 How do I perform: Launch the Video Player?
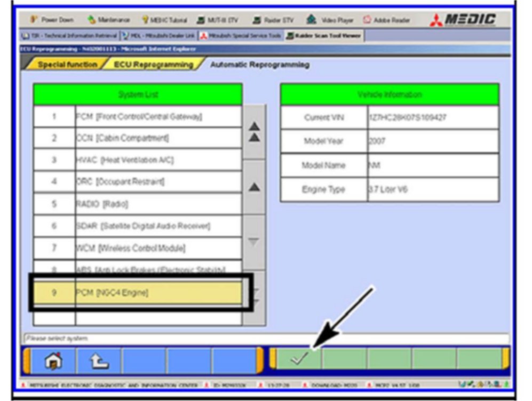click(x=329, y=20)
